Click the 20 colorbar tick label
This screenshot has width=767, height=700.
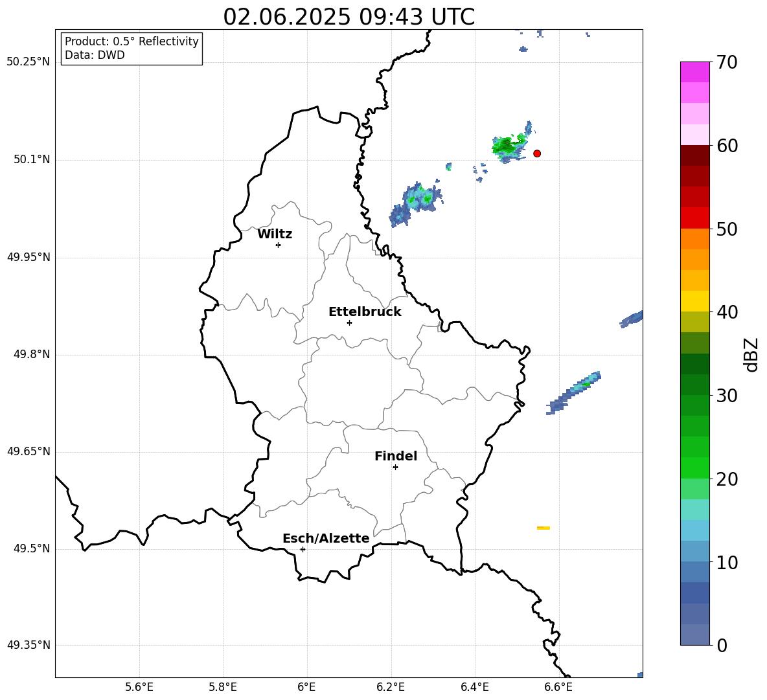click(x=727, y=479)
